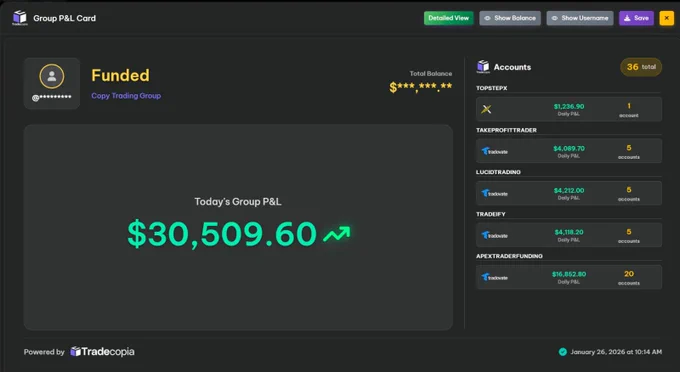
Task: Click the Tradecopia cube logo in header
Action: [20, 18]
